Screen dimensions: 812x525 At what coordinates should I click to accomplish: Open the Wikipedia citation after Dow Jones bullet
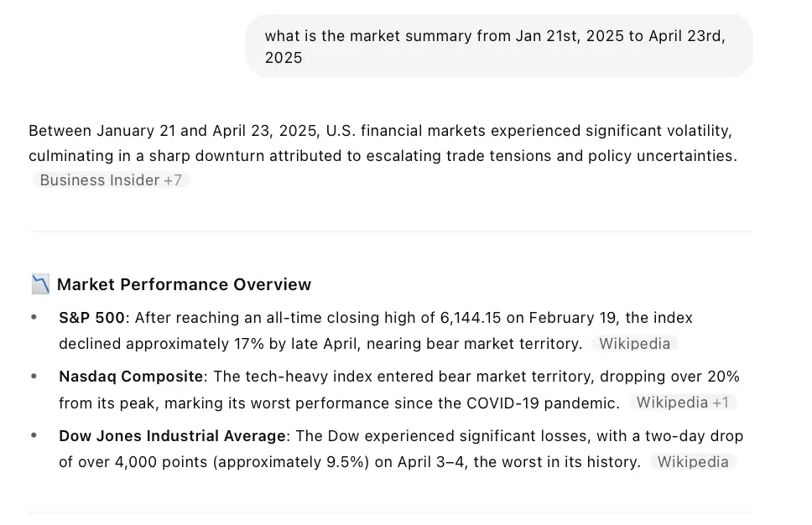pyautogui.click(x=693, y=462)
